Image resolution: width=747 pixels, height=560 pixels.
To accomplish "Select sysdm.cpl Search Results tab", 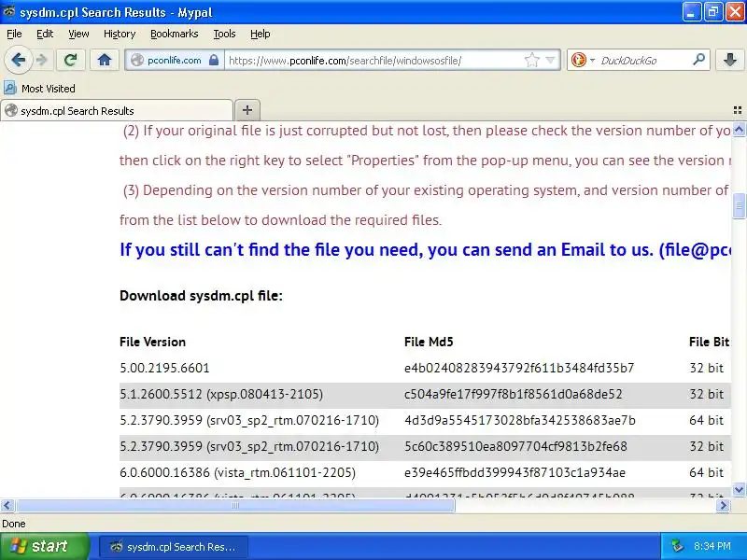I will pyautogui.click(x=117, y=110).
